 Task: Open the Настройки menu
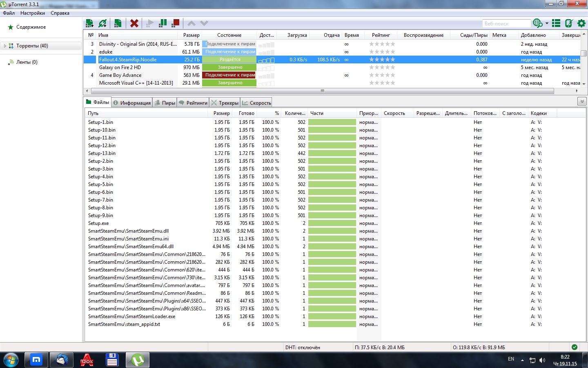[x=33, y=13]
